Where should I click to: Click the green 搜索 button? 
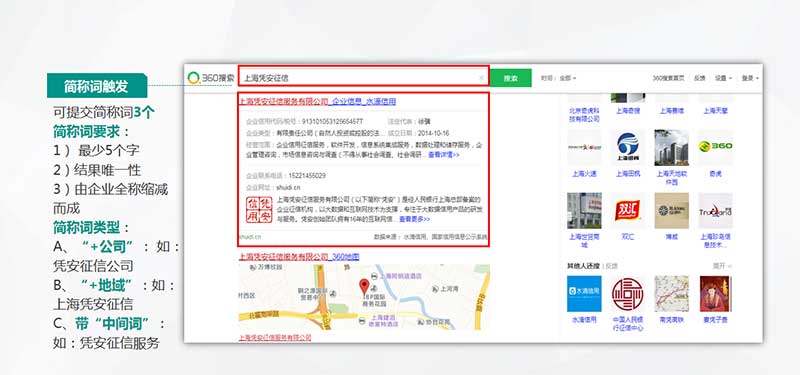(511, 78)
